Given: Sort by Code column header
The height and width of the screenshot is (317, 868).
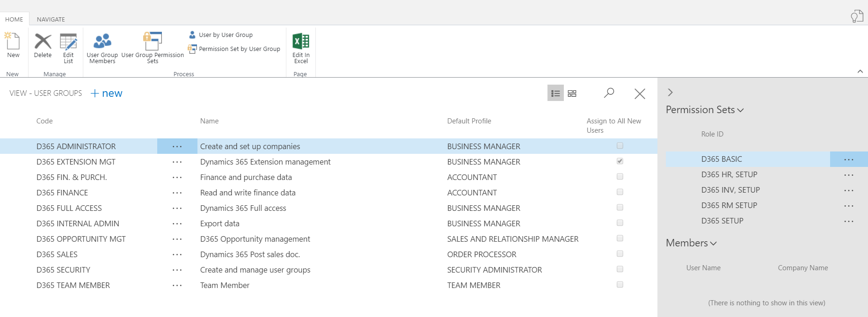Looking at the screenshot, I should tap(44, 121).
